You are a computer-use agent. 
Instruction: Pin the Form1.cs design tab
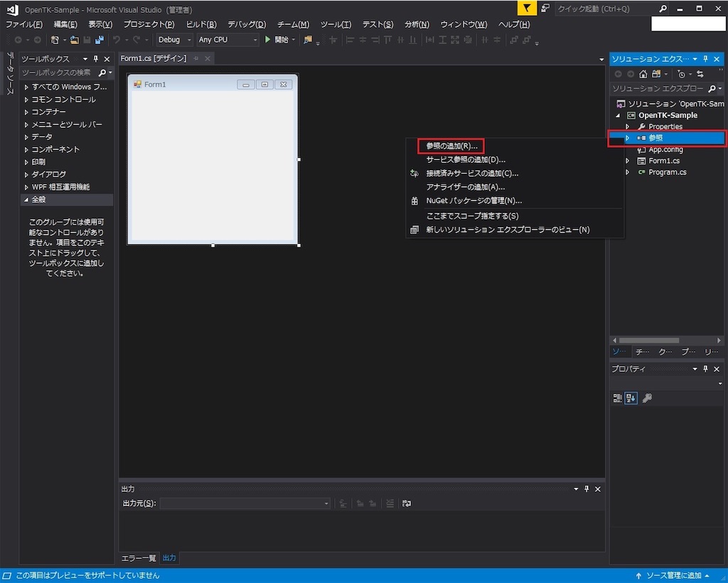click(x=196, y=58)
